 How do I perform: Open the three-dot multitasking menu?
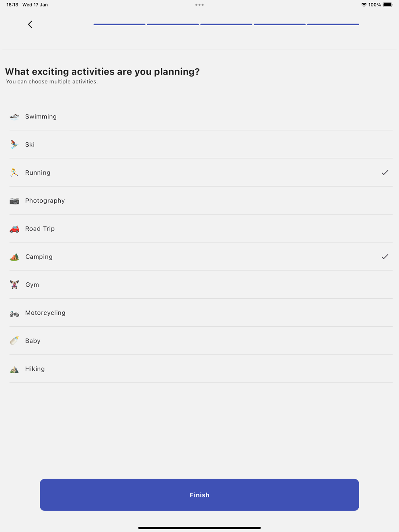199,5
